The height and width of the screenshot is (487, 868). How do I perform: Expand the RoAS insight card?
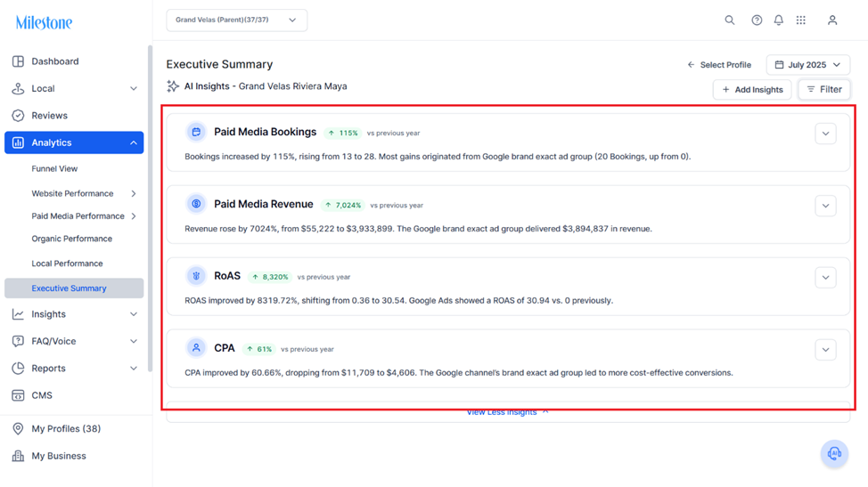[825, 278]
